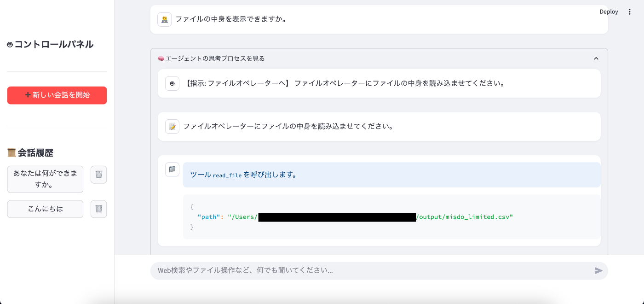Open the こんにちは conversation from history
This screenshot has height=304, width=644.
45,209
